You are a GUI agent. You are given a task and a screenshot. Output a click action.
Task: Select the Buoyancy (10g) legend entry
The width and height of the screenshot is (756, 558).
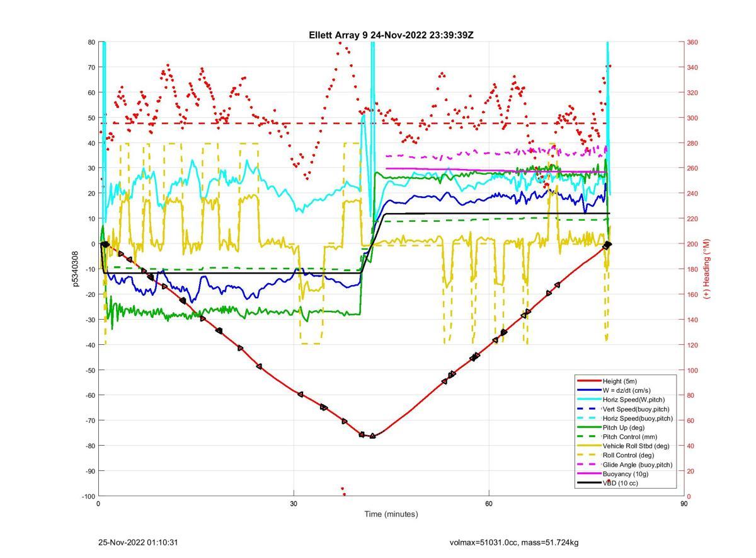(x=625, y=474)
